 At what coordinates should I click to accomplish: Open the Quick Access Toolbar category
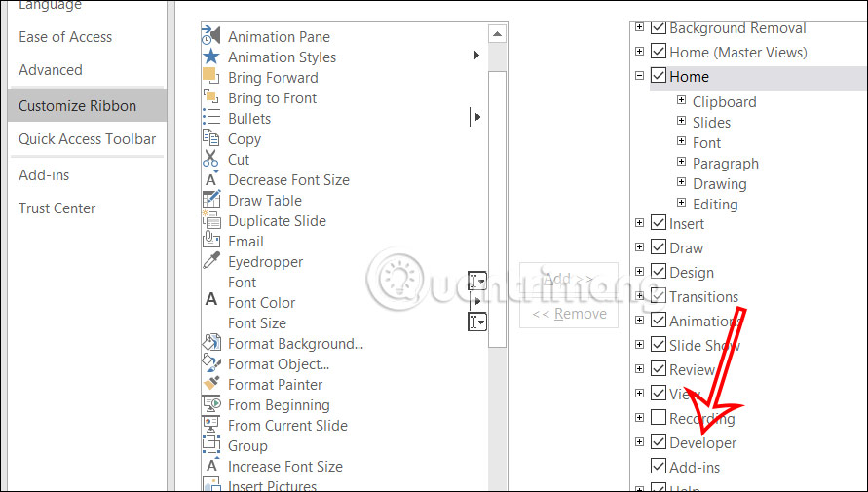tap(87, 139)
